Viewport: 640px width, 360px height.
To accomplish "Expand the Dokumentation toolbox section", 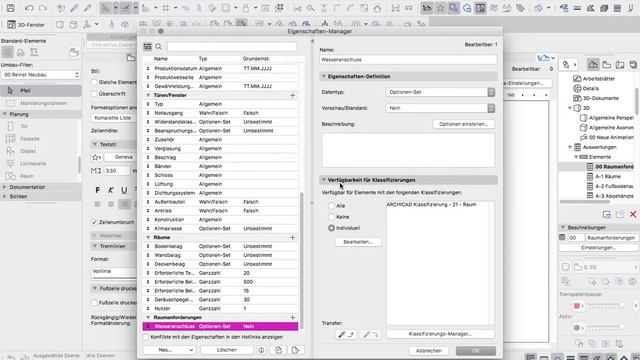I will coord(5,187).
